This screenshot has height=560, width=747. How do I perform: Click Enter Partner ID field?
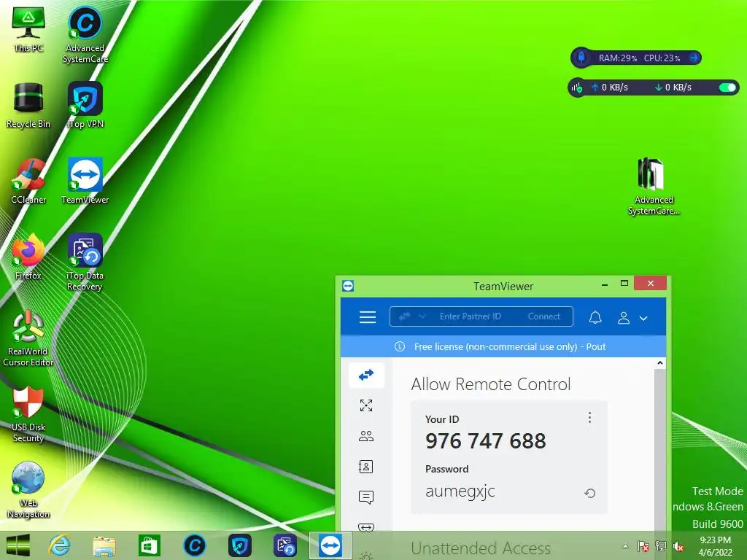(x=471, y=316)
